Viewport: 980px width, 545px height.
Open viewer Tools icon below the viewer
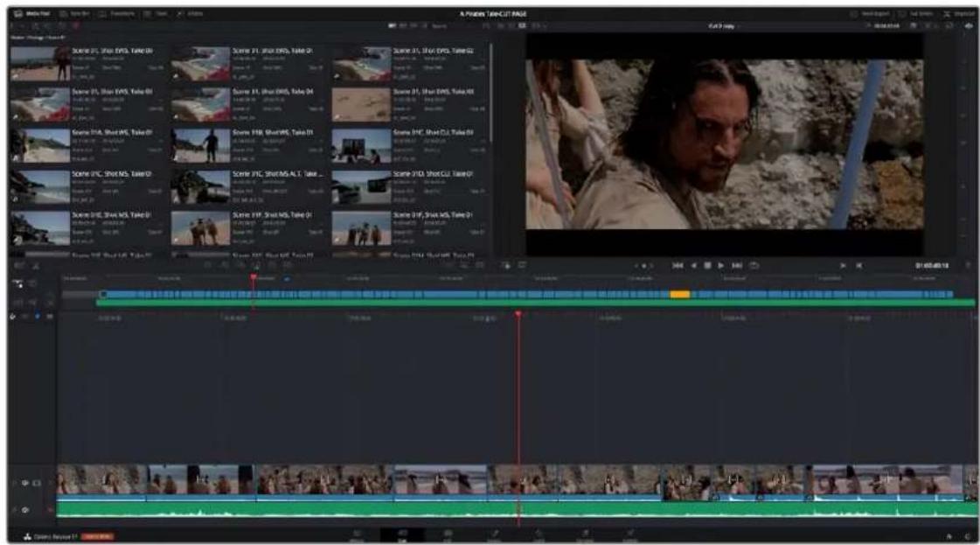(505, 265)
